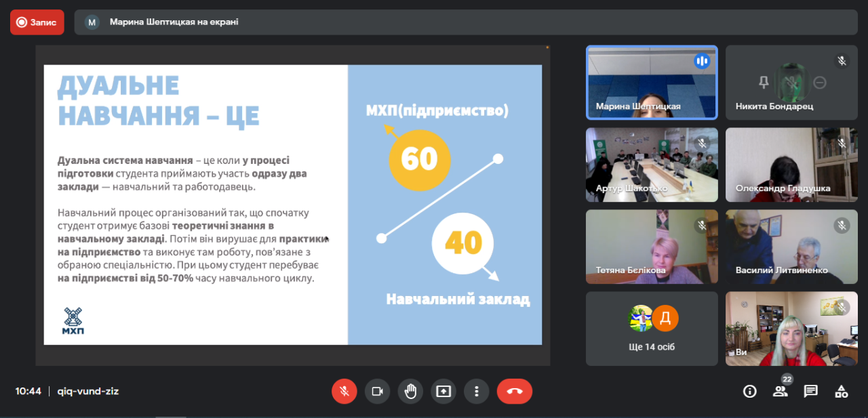Select Олександр Гладушка video tile

point(791,165)
